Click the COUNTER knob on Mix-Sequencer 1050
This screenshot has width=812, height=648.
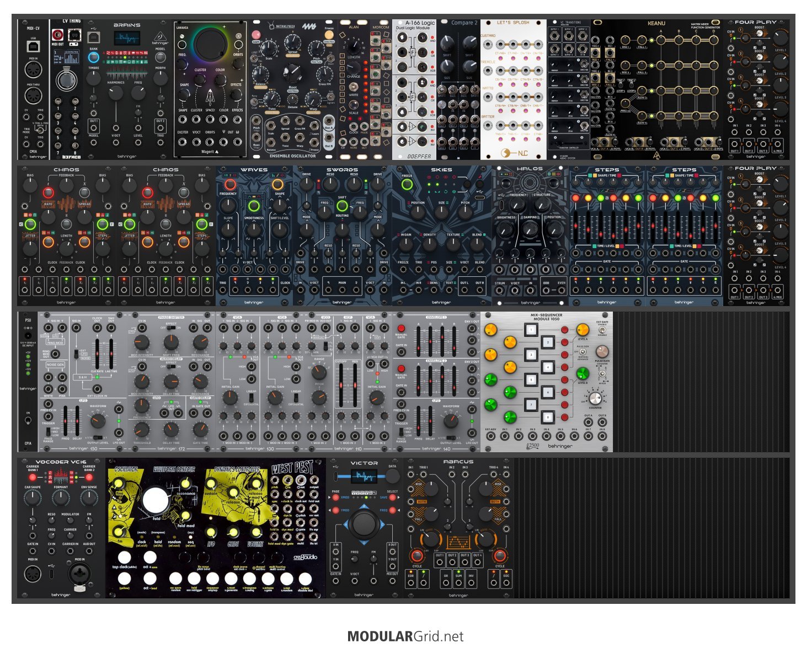[595, 399]
